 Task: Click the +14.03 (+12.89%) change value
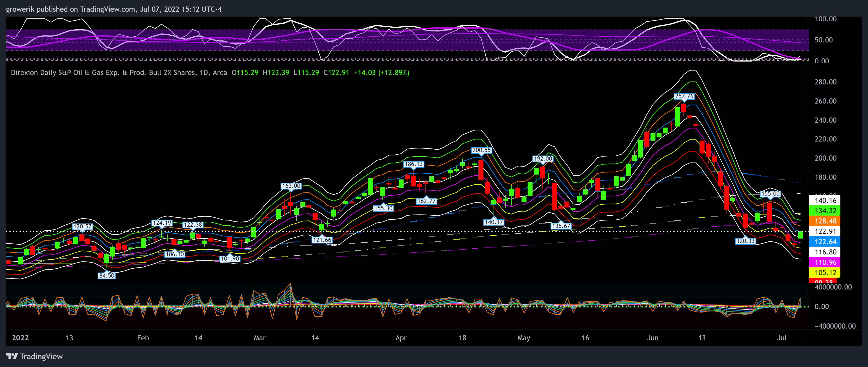pos(382,73)
